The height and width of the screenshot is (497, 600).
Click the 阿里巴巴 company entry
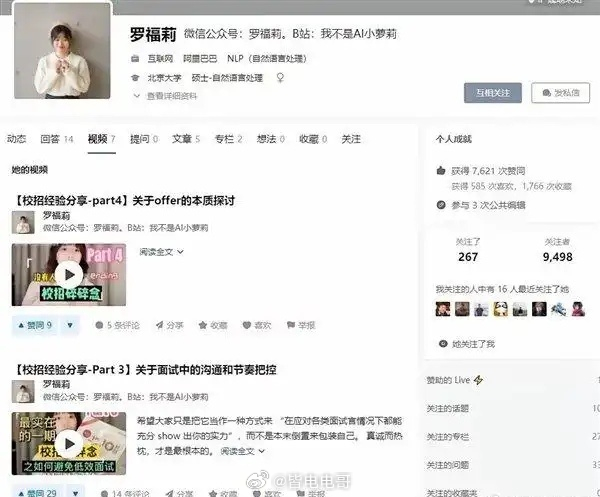pyautogui.click(x=200, y=59)
